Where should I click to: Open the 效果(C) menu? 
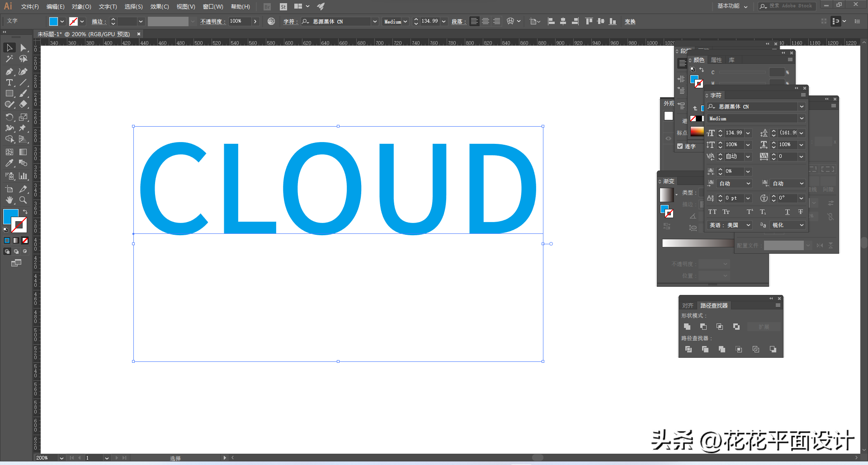coord(160,7)
